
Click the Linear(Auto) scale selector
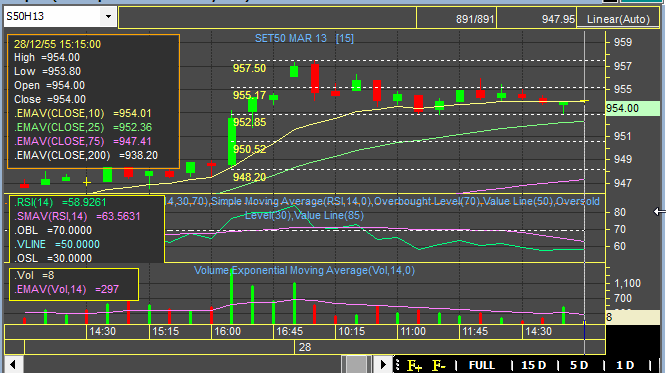618,19
